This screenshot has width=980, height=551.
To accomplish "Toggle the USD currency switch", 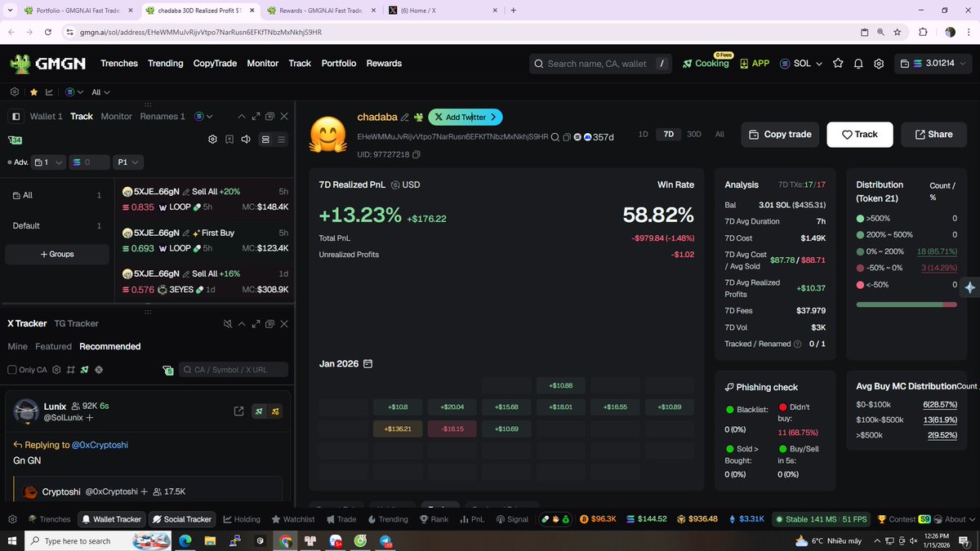I will 405,184.
